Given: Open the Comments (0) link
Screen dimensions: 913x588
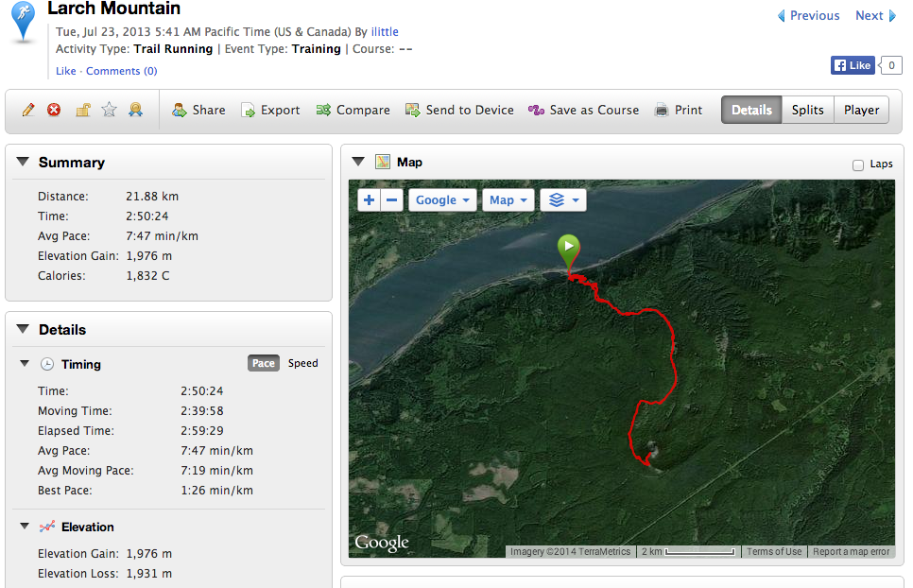Looking at the screenshot, I should pos(122,71).
